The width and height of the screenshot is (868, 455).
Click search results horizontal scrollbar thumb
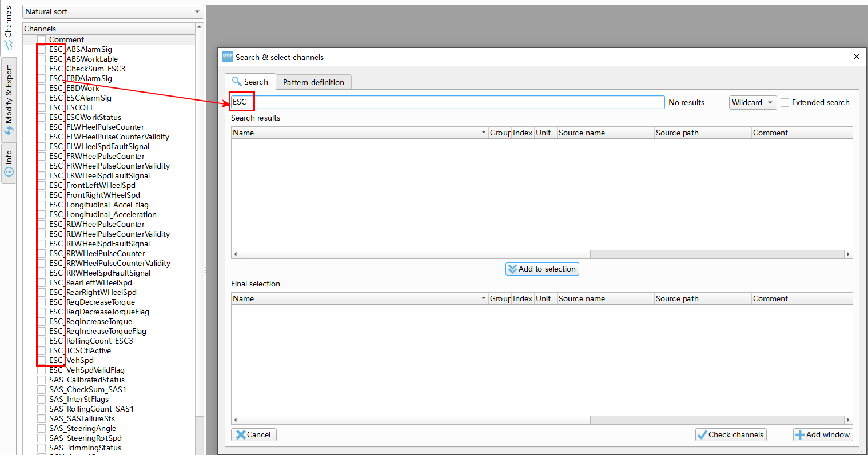tap(415, 254)
